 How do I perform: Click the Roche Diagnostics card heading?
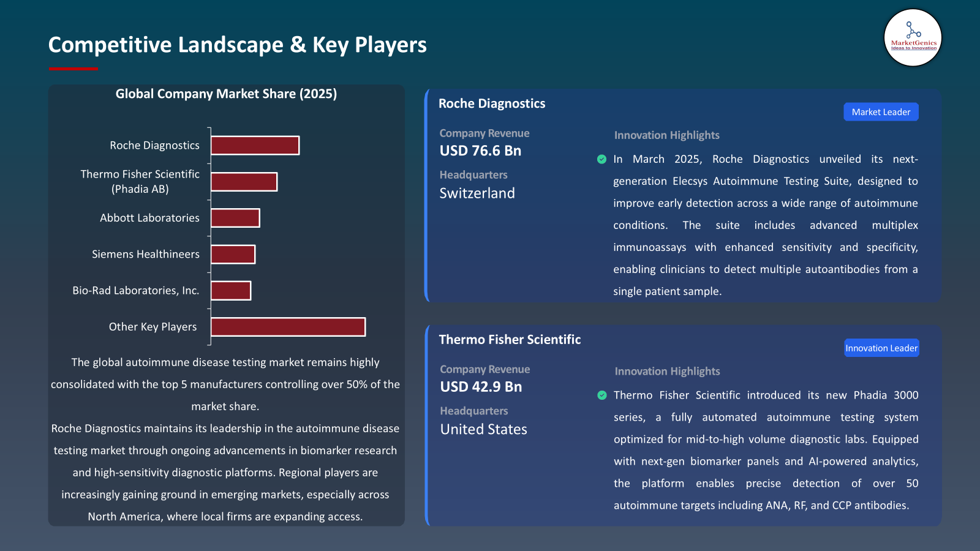pyautogui.click(x=491, y=103)
